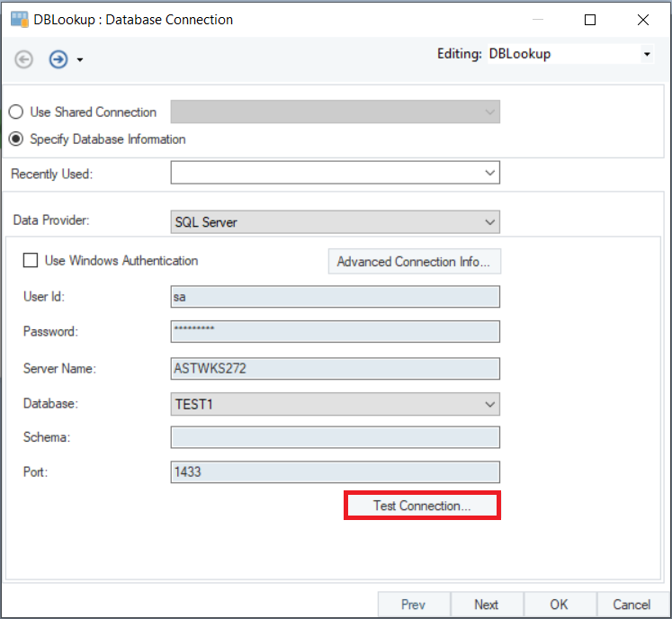Click into the User Id field
This screenshot has width=672, height=619.
(335, 297)
